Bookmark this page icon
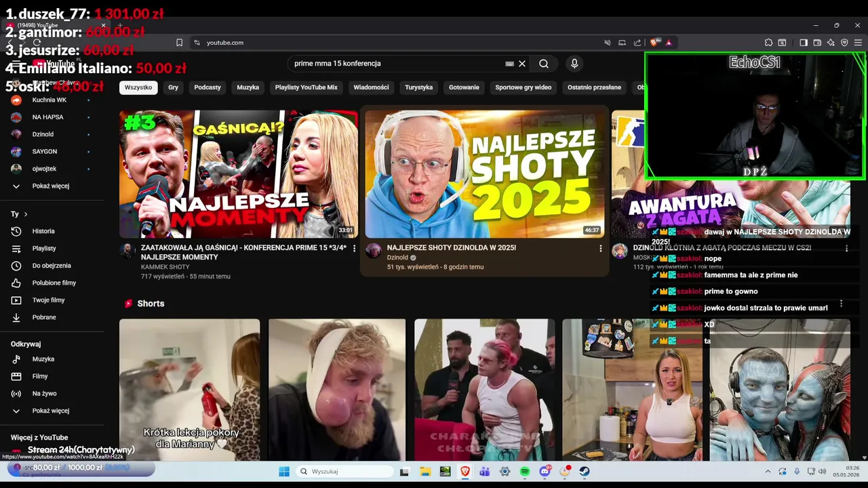Image resolution: width=868 pixels, height=488 pixels. [179, 43]
